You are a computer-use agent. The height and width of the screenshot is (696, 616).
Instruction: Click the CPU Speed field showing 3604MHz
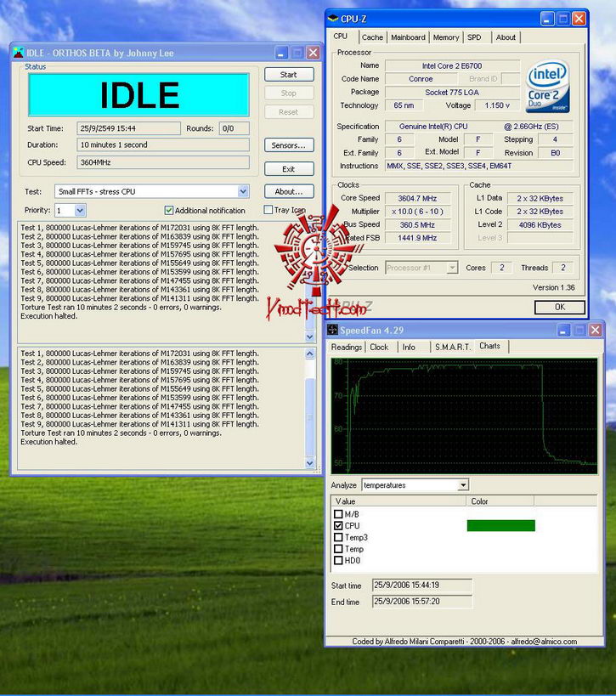(163, 162)
